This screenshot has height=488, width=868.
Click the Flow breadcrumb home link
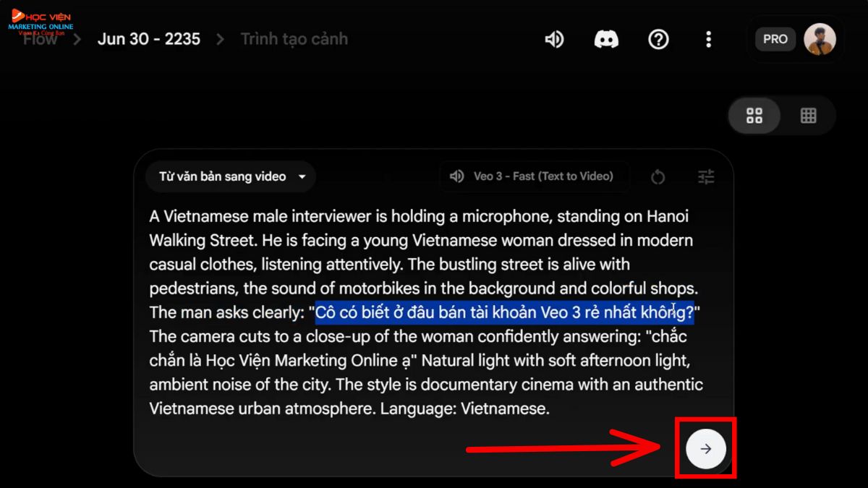[x=41, y=39]
